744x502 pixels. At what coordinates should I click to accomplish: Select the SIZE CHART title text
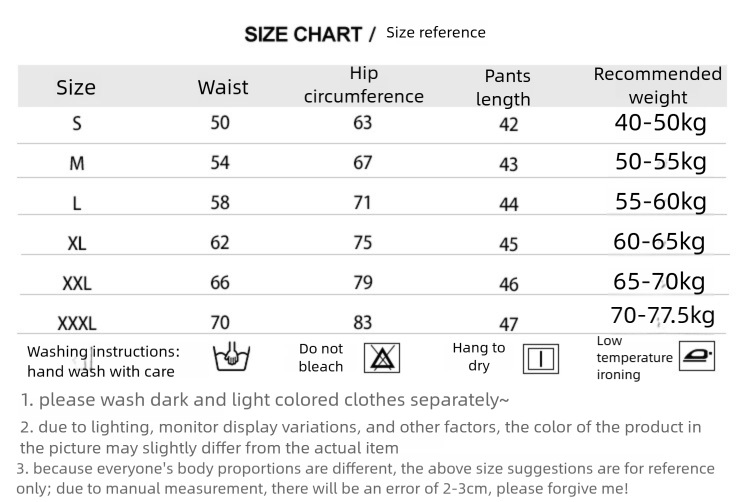(x=303, y=34)
